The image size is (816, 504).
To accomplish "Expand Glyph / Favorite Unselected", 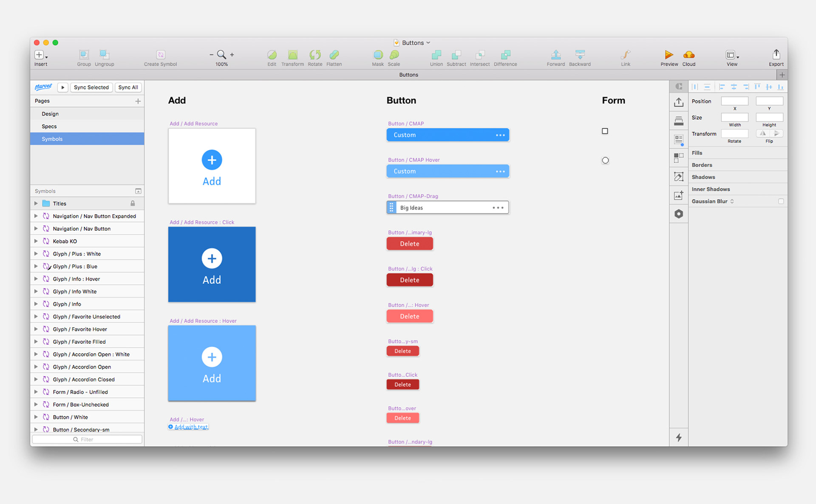I will pyautogui.click(x=36, y=317).
